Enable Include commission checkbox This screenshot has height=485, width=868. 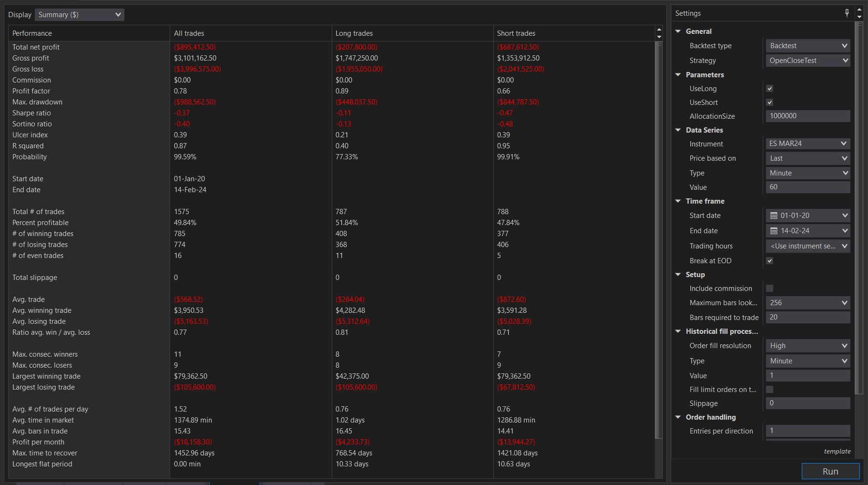(769, 289)
